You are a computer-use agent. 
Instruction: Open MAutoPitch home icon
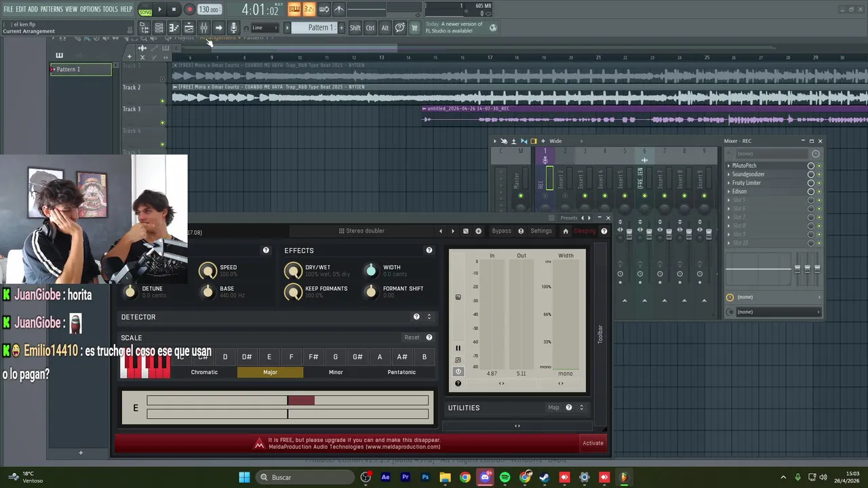click(566, 231)
